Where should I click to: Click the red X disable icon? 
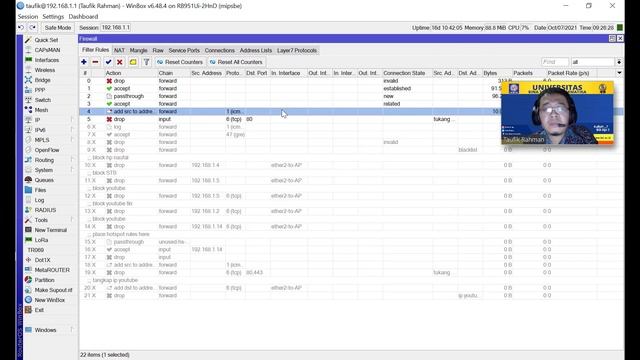coord(120,62)
